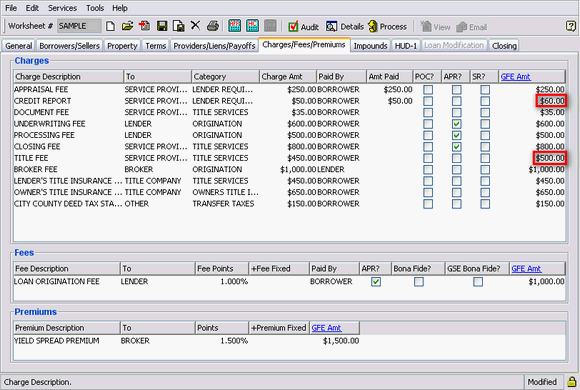Toggle POC checkbox for TITLE FEE
The height and width of the screenshot is (390, 580).
[x=428, y=158]
